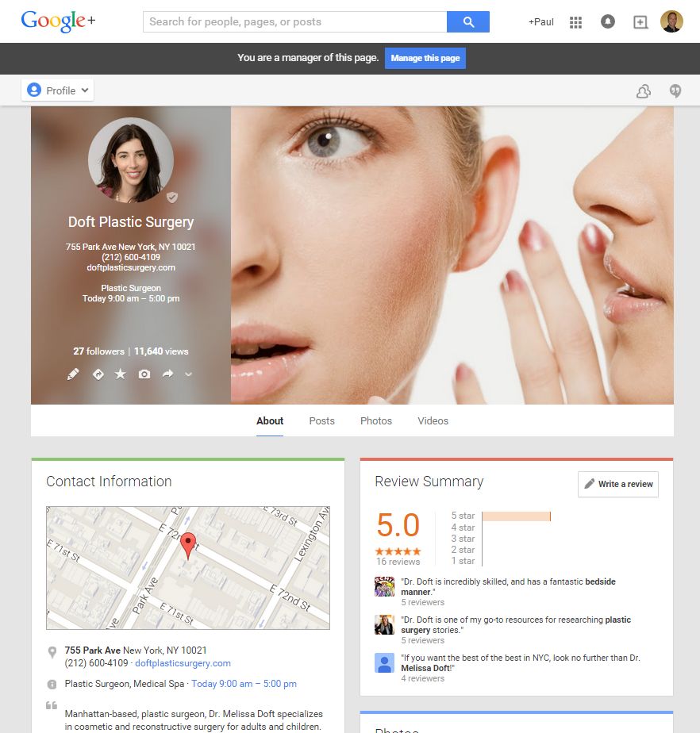Open the circles people icon
Image resolution: width=700 pixels, height=733 pixels.
point(644,90)
